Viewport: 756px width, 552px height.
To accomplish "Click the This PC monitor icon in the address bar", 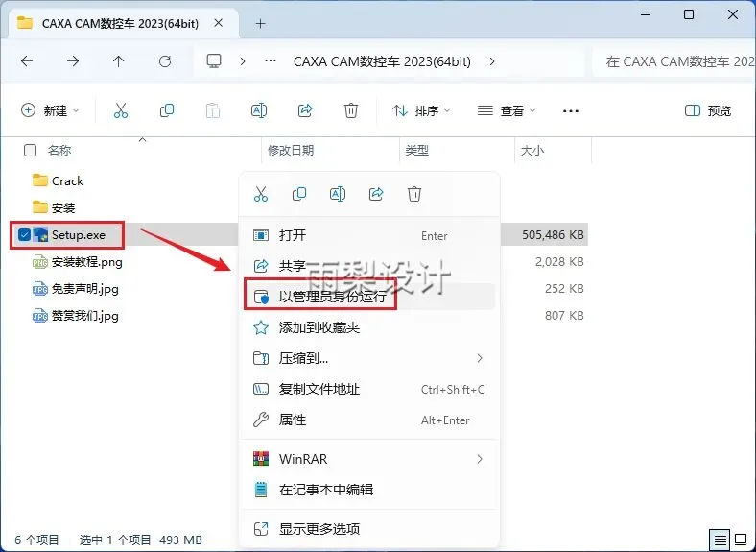I will pyautogui.click(x=214, y=61).
